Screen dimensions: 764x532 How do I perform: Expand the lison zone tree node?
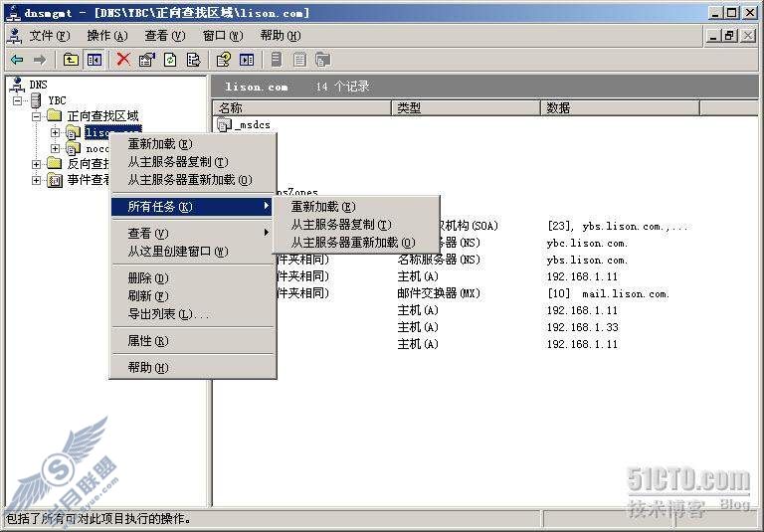point(55,132)
